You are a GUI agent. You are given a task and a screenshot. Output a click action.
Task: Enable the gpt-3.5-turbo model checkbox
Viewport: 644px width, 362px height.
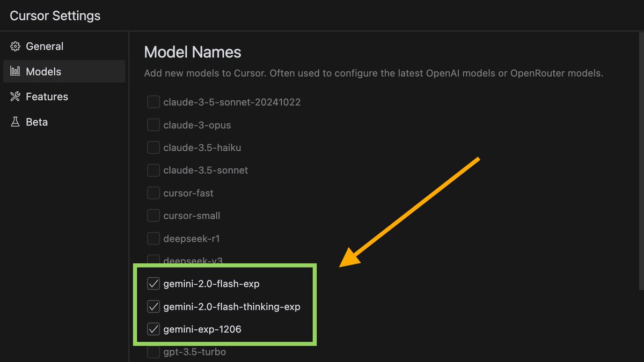pos(153,352)
